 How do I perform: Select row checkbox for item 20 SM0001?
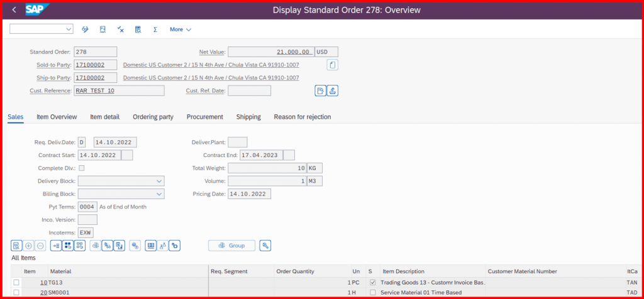tap(16, 293)
